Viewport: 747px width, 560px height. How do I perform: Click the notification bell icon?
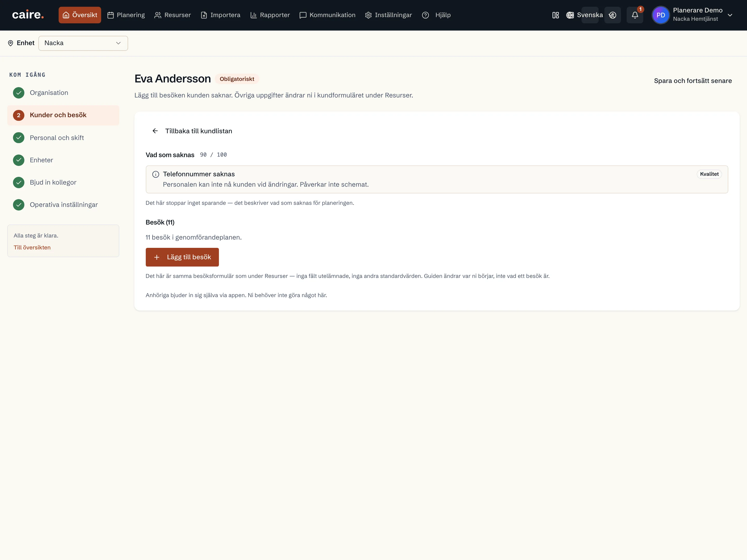634,15
